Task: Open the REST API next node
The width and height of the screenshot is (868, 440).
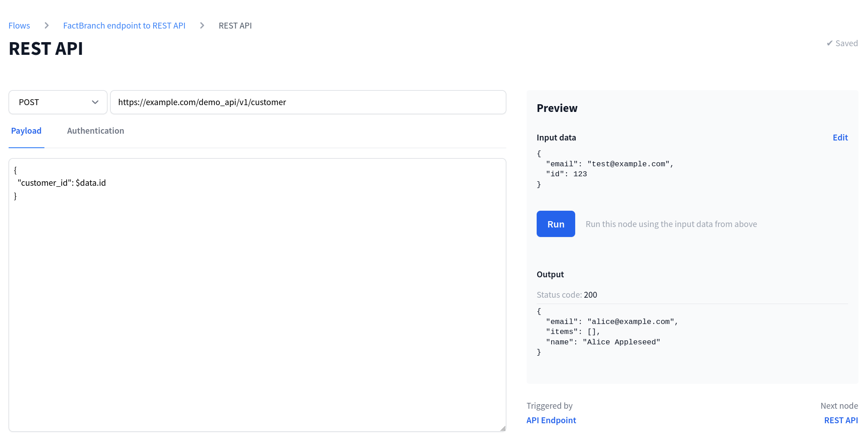Action: pyautogui.click(x=840, y=420)
